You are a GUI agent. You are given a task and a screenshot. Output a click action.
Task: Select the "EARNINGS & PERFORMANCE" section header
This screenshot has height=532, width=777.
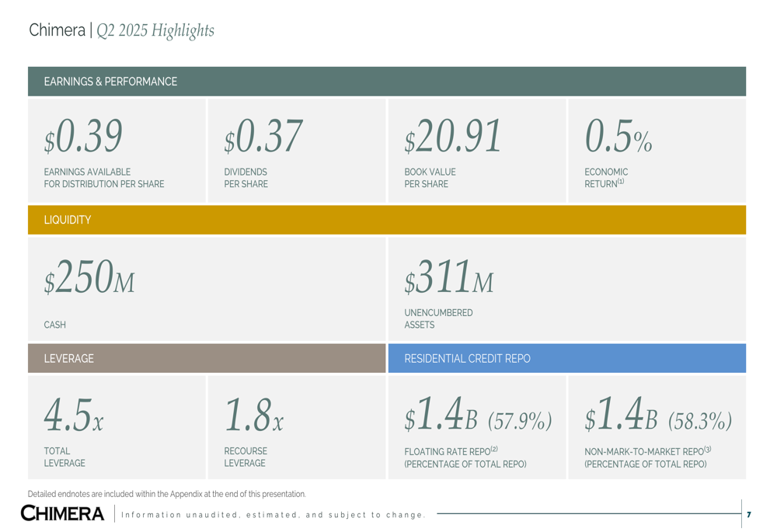point(386,82)
